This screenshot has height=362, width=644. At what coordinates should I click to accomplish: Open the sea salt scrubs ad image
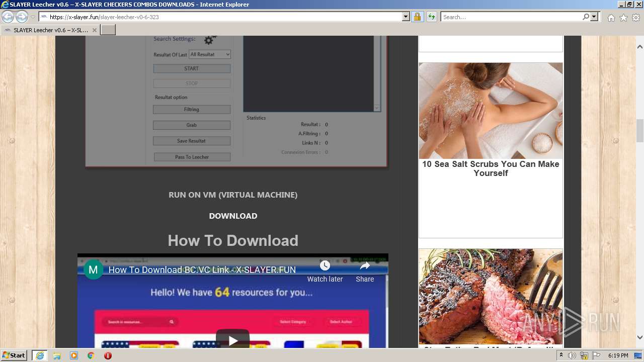[x=491, y=111]
